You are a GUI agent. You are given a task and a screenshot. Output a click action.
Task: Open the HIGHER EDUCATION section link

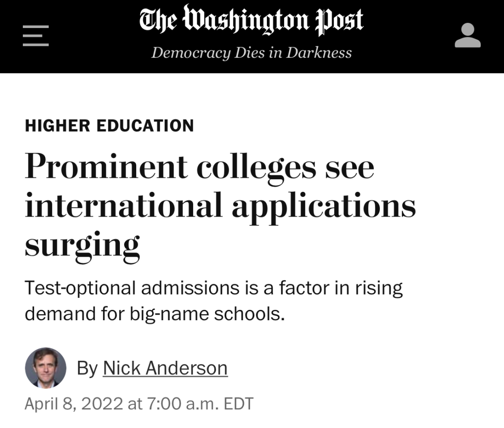point(109,126)
